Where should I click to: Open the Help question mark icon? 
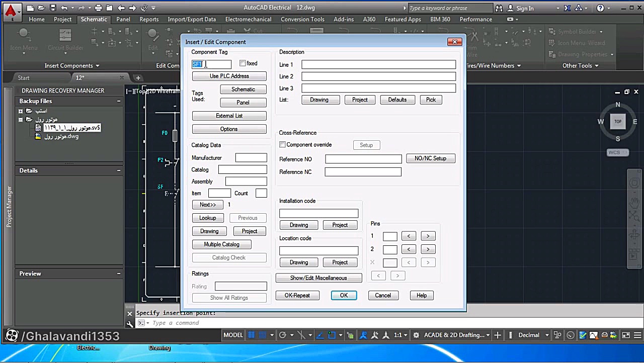600,8
